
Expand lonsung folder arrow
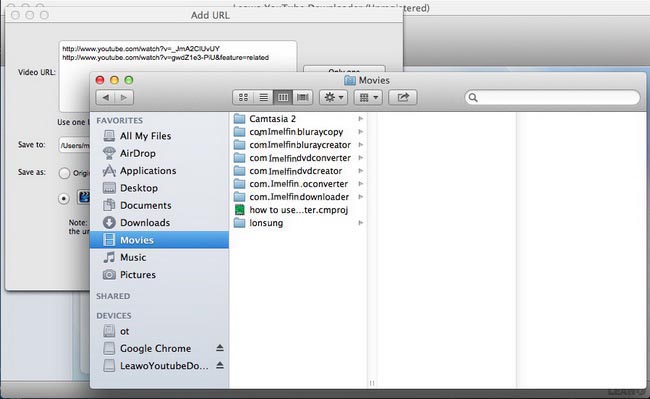(361, 223)
